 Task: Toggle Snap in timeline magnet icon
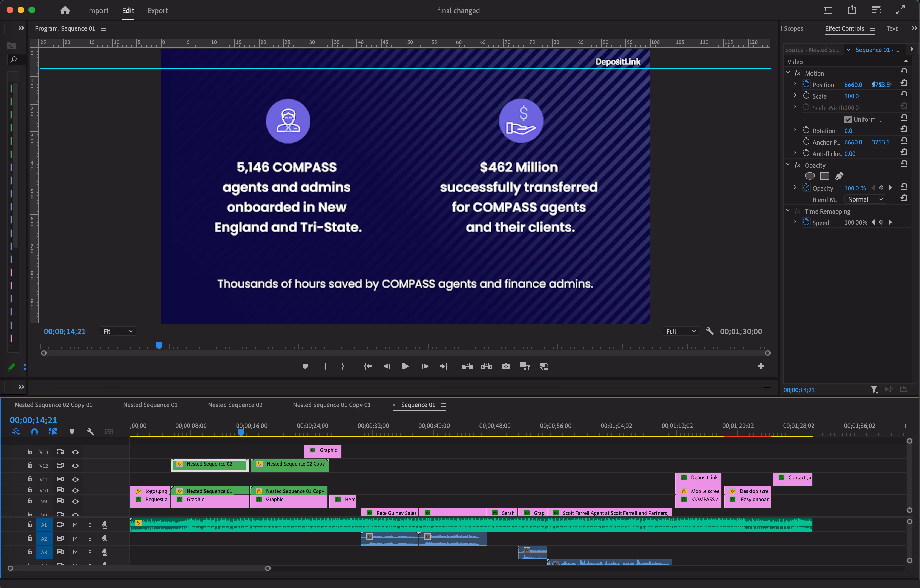tap(34, 431)
